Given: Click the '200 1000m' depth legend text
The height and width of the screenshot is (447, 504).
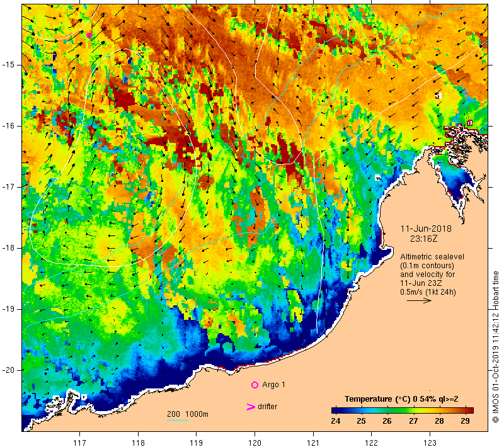Looking at the screenshot, I should [x=188, y=414].
